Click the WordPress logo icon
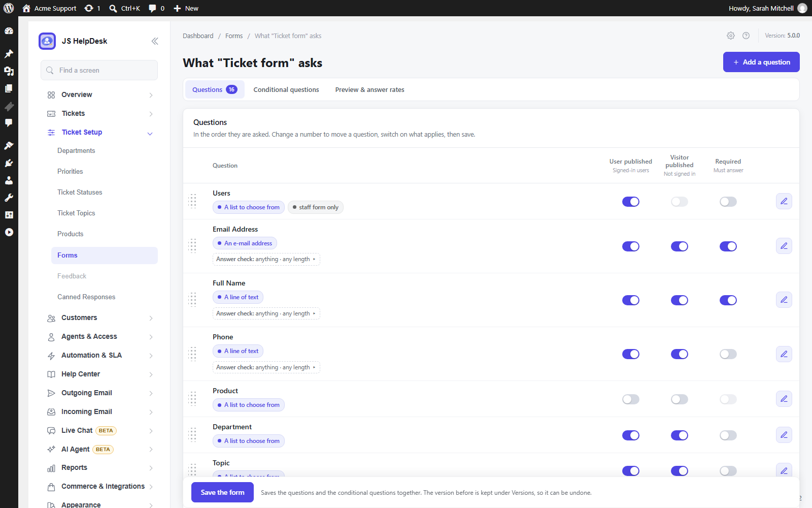Screen dimensions: 812x508 9,8
